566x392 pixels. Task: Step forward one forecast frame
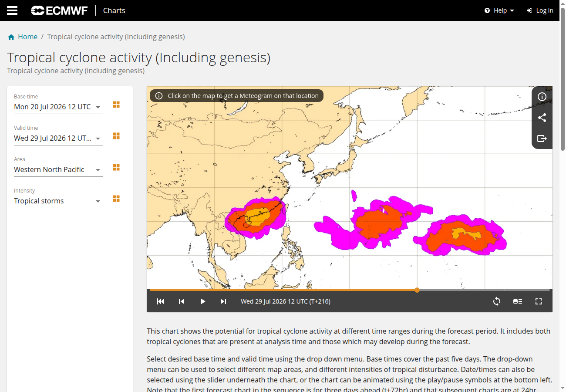coord(223,301)
